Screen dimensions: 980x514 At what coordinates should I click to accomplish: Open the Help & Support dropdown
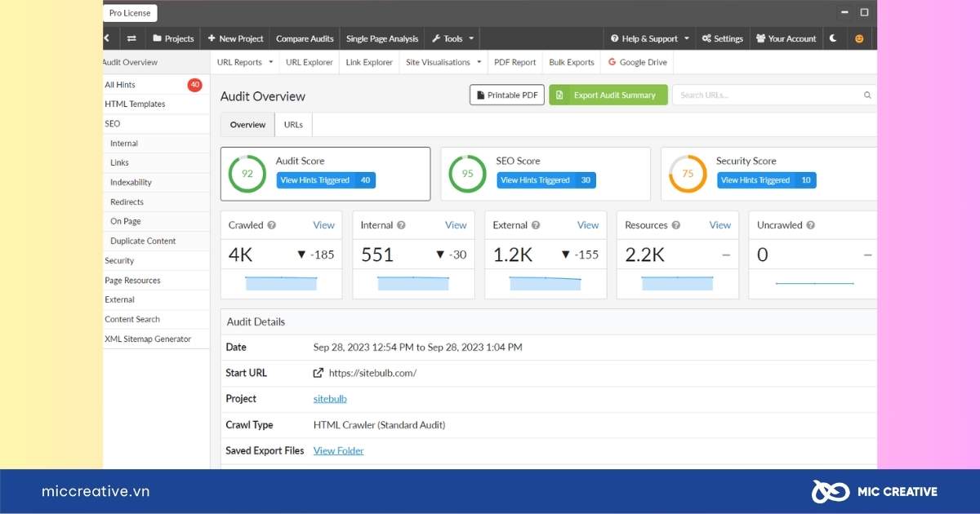click(649, 38)
